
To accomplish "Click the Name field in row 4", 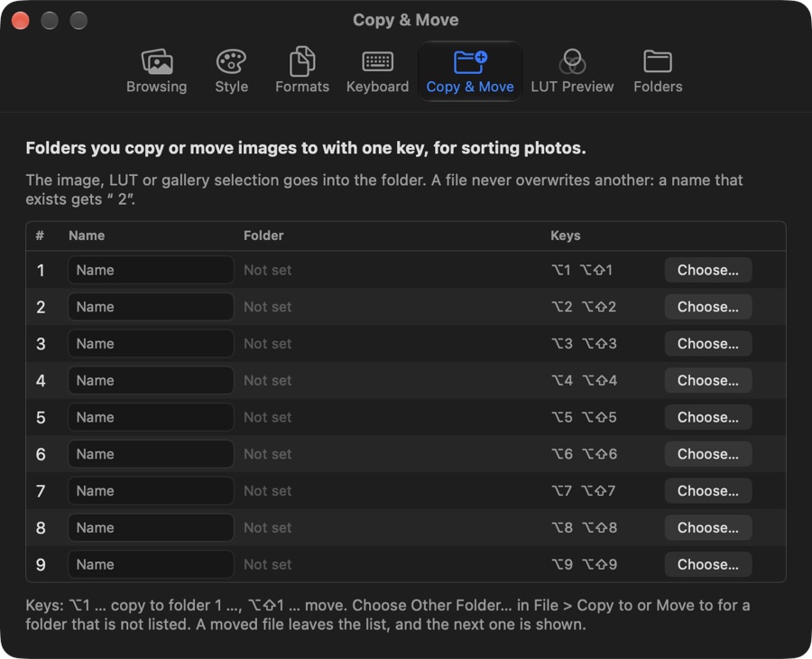I will (x=151, y=380).
